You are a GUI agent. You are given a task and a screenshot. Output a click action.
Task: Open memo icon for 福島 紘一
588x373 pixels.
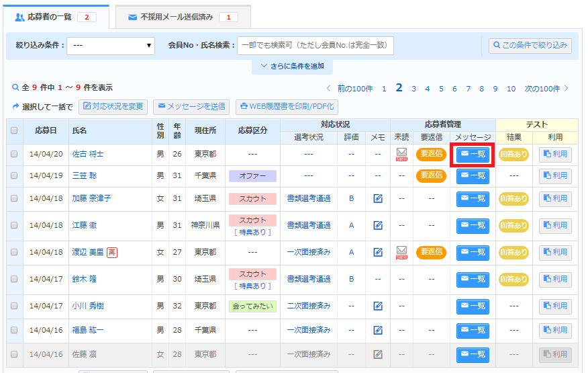pos(378,330)
